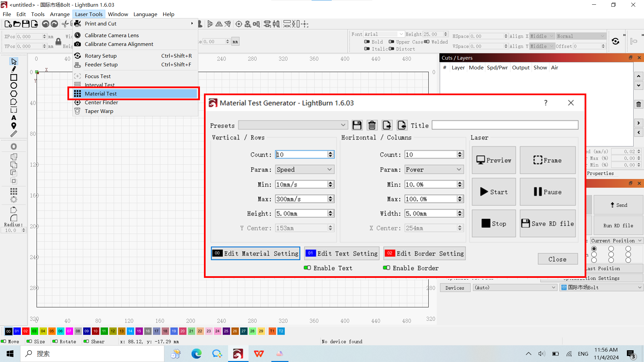This screenshot has height=362, width=644.
Task: Click the Undo toolbar icon
Action: coord(46,24)
